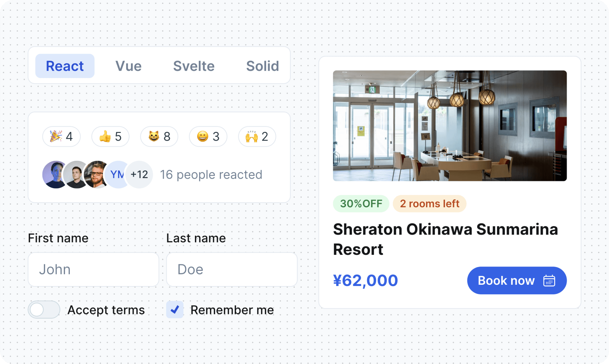Open the YM initials avatar
Image resolution: width=609 pixels, height=364 pixels.
click(117, 174)
